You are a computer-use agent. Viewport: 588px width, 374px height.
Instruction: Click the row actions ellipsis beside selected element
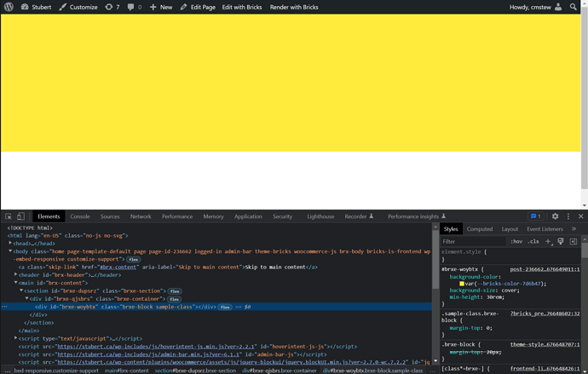[4, 307]
